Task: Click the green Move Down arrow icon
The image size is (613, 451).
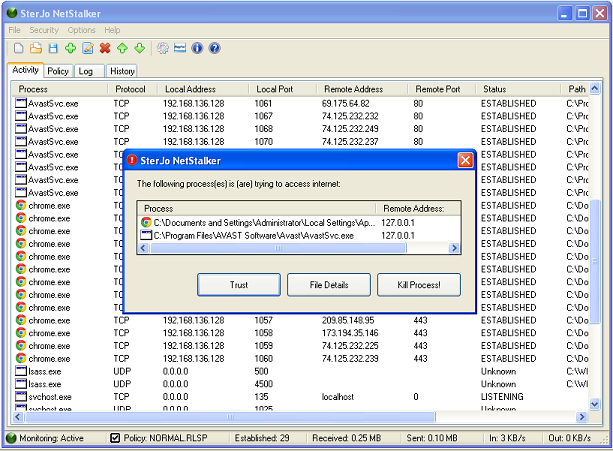Action: click(140, 48)
